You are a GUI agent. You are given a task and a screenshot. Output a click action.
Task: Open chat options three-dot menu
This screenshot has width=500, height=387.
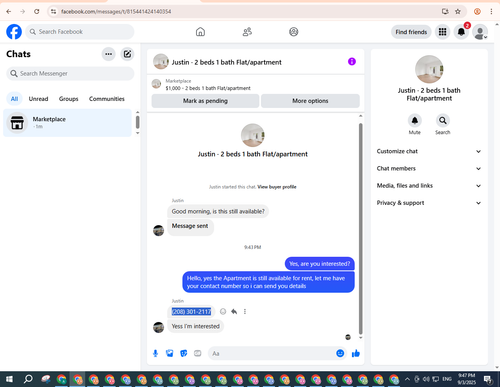click(108, 54)
